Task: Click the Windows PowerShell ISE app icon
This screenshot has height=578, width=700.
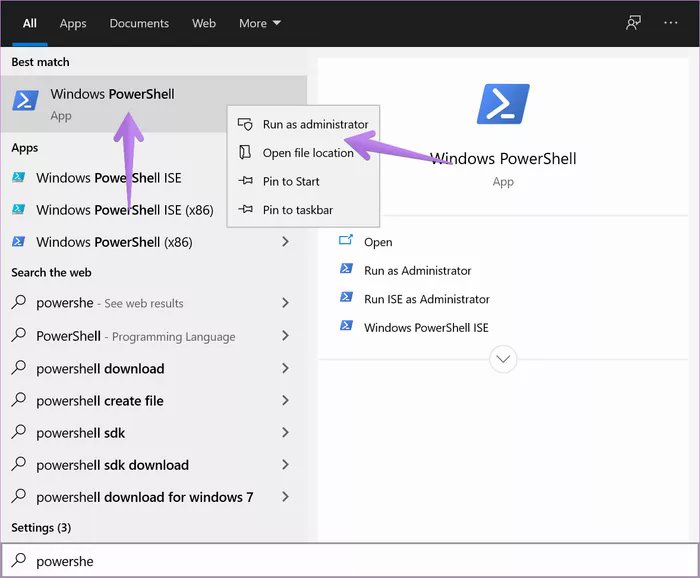Action: point(18,177)
